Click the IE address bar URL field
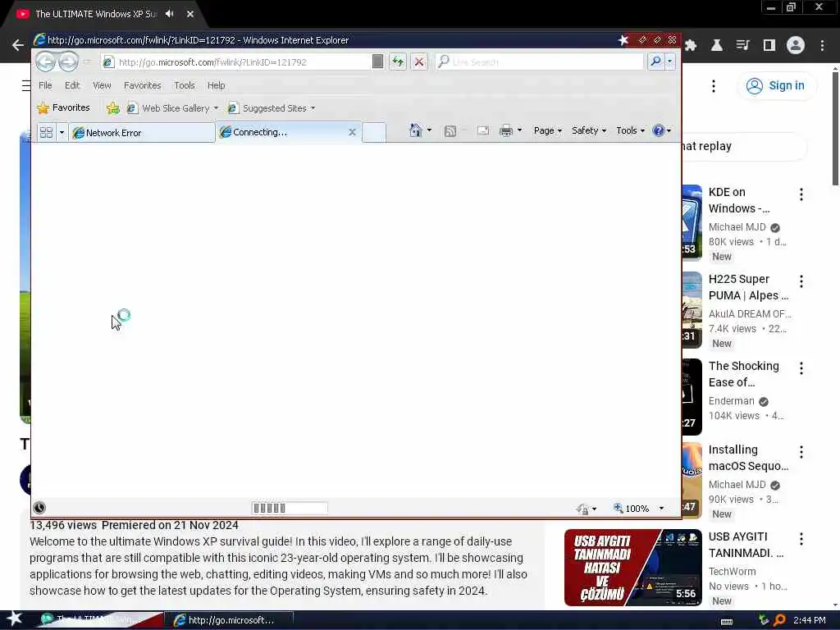The width and height of the screenshot is (840, 630). pyautogui.click(x=235, y=62)
